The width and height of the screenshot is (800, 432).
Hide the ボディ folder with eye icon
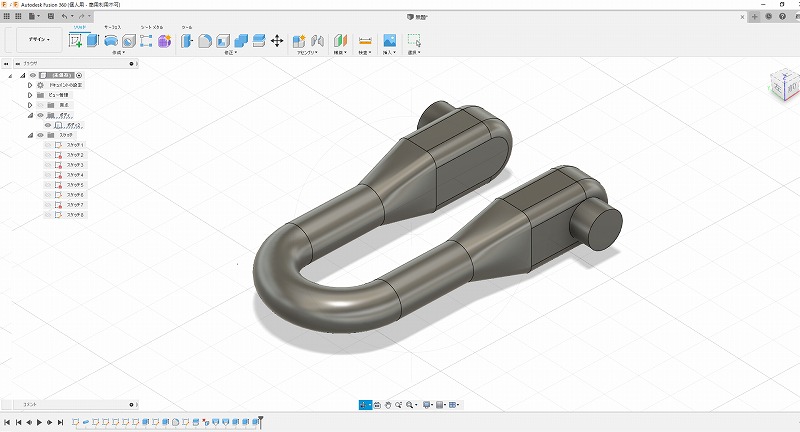pos(41,115)
